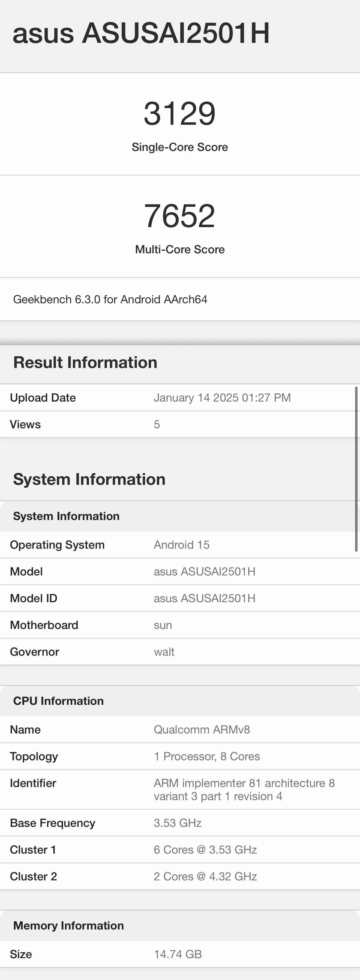This screenshot has width=360, height=980.
Task: Click the memory Size label
Action: click(21, 954)
